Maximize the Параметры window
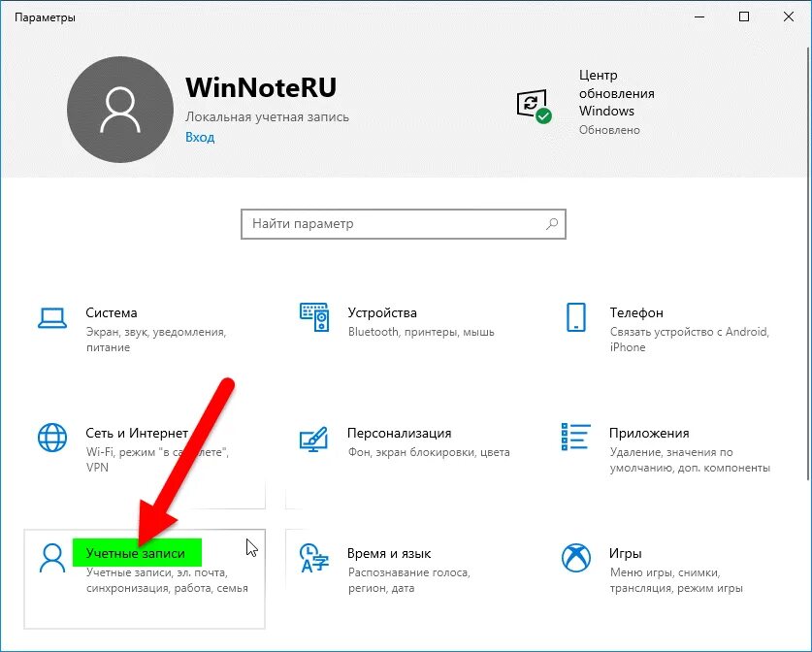 744,17
